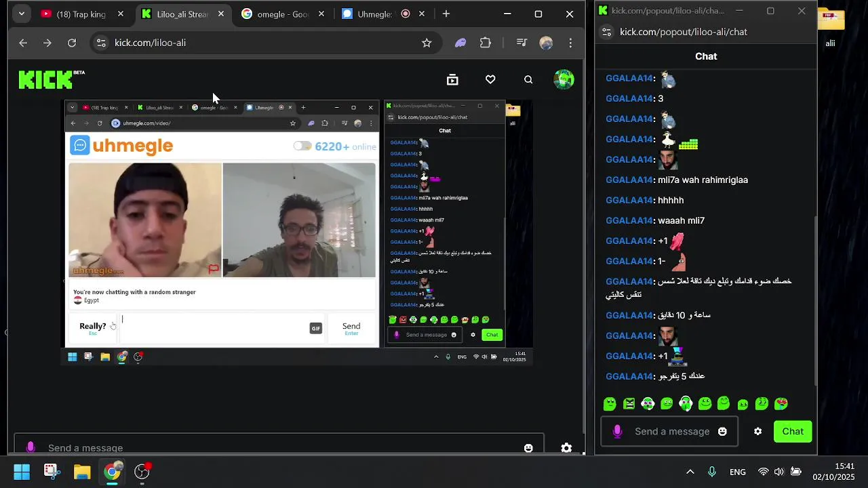Click the live stream video player
This screenshot has height=488, width=868.
[x=296, y=232]
